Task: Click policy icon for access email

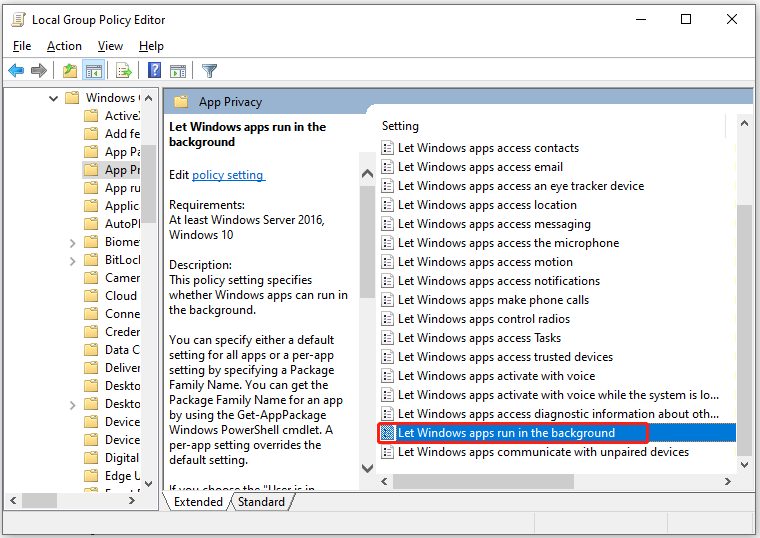Action: [x=387, y=167]
